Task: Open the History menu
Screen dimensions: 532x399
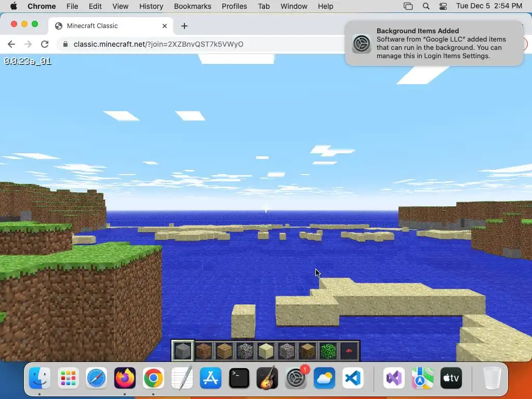Action: pos(151,6)
